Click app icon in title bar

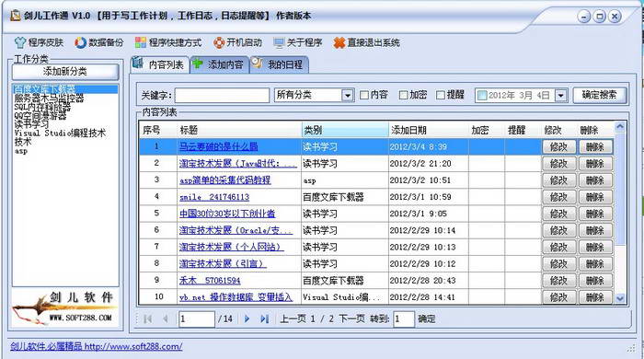(x=16, y=16)
